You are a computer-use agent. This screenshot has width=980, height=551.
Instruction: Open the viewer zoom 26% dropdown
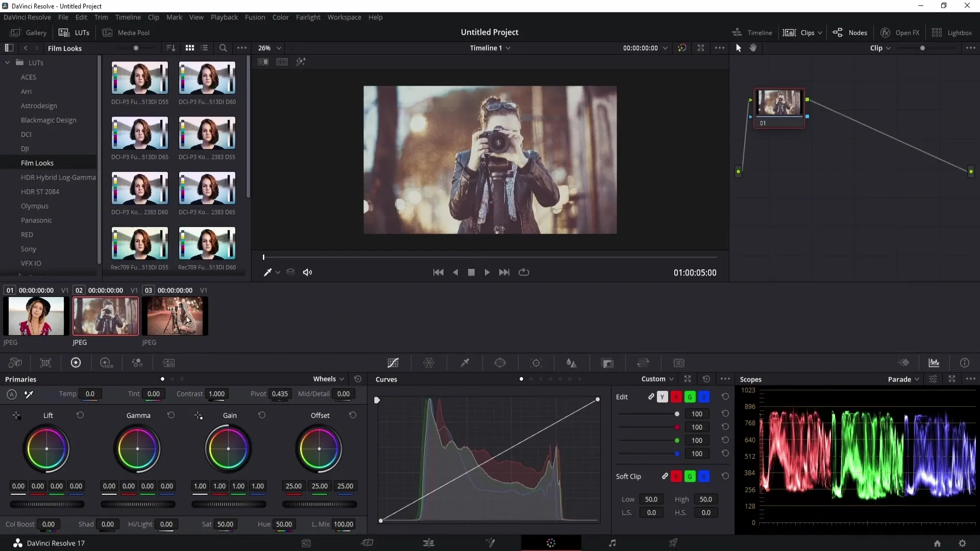(269, 48)
